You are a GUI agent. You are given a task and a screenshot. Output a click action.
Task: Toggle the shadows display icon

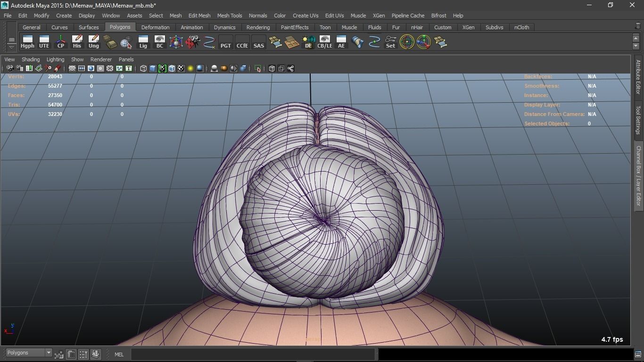pyautogui.click(x=200, y=68)
